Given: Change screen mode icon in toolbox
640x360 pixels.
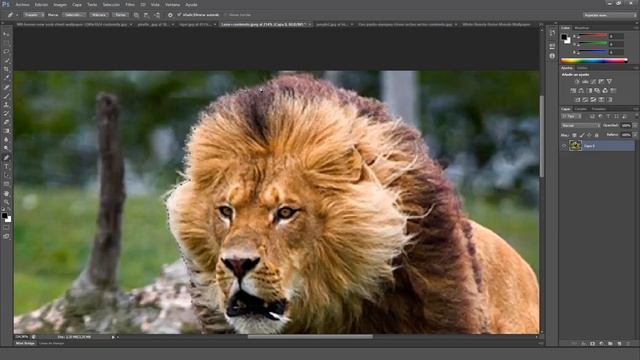Looking at the screenshot, I should click(x=6, y=236).
